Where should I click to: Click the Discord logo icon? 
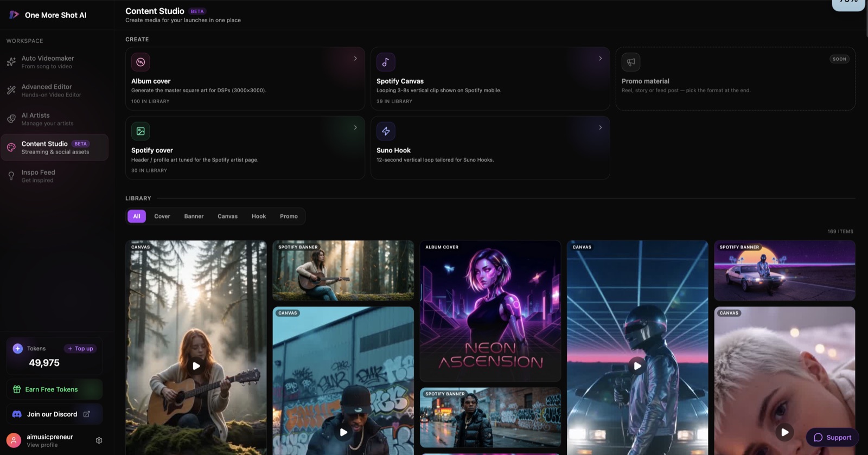coord(17,414)
